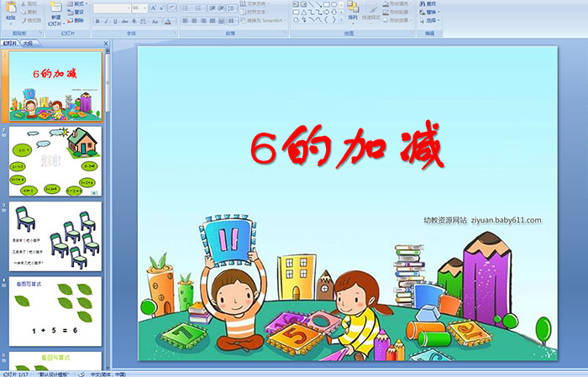Select slide 3 thumbnail with chairs
The image size is (588, 377).
(x=55, y=237)
